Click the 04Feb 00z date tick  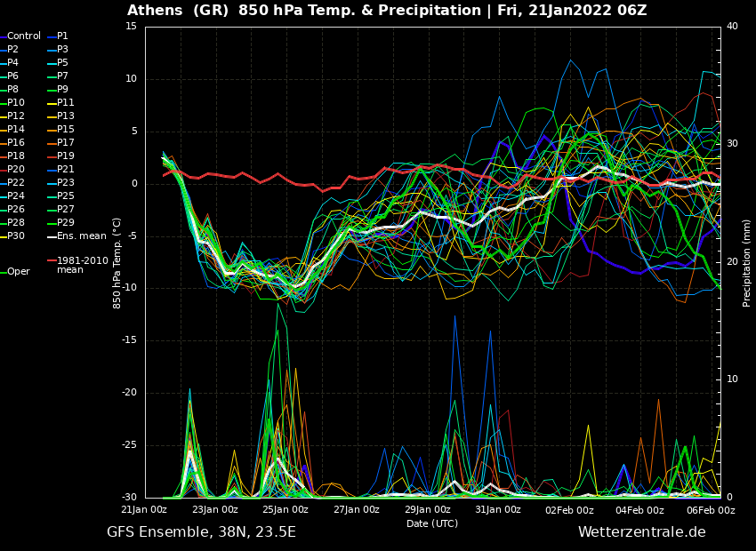tap(640, 509)
